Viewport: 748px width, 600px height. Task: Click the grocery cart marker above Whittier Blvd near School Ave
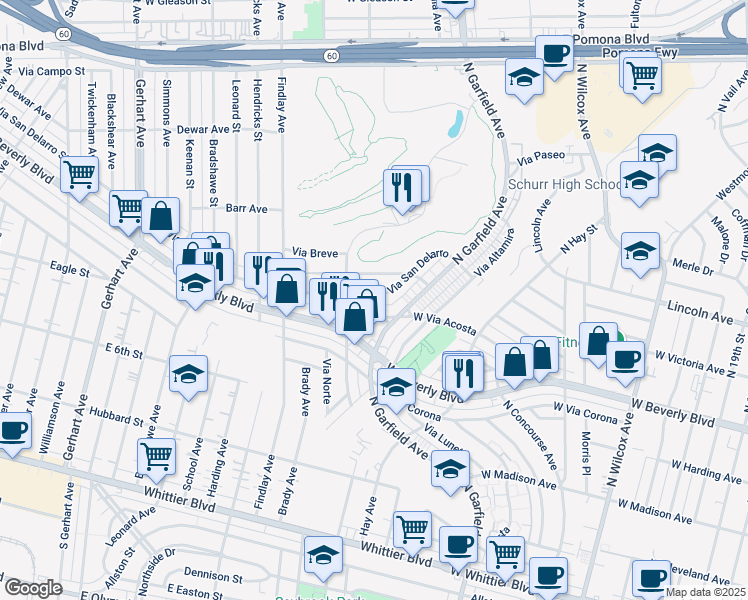(x=156, y=460)
